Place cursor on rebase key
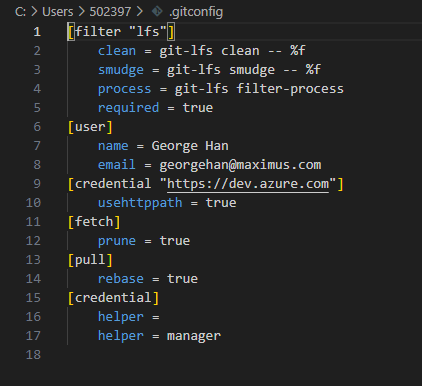 click(x=121, y=279)
